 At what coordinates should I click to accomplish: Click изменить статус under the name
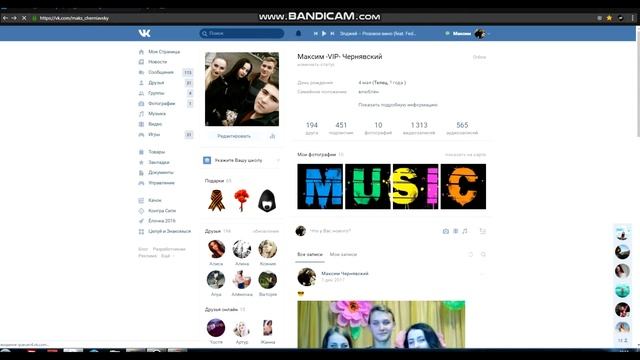click(316, 64)
